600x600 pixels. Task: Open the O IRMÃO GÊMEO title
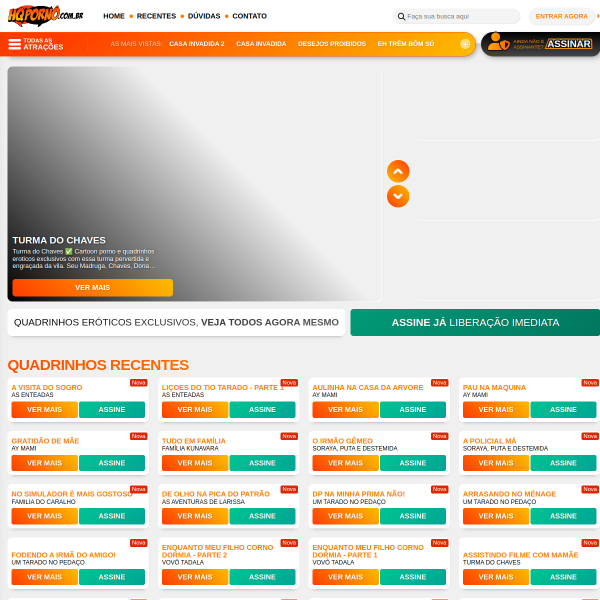pyautogui.click(x=342, y=441)
